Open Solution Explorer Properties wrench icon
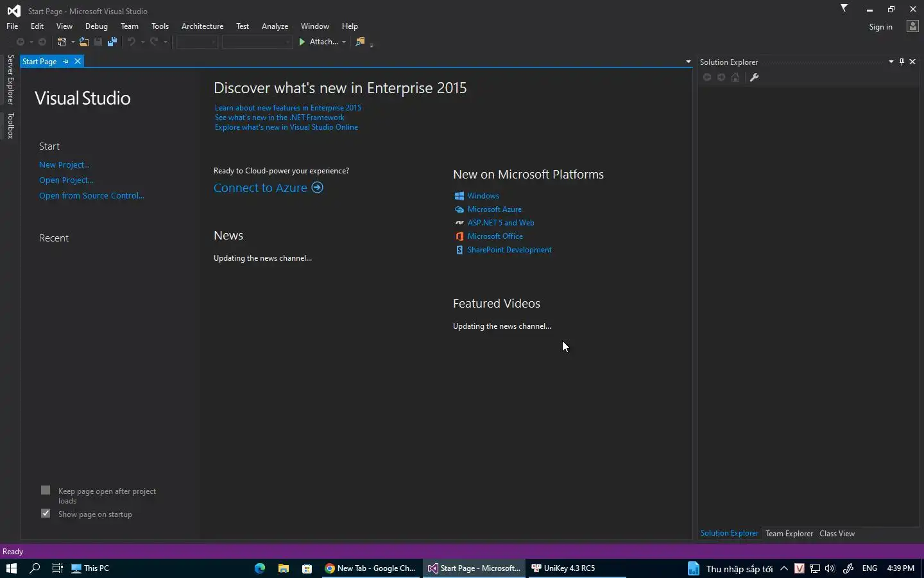Screen dimensions: 924x578 click(755, 77)
